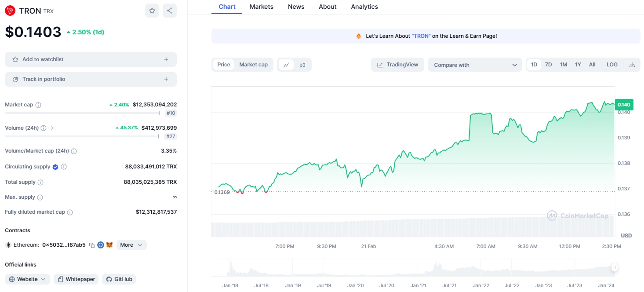Open the share button
The height and width of the screenshot is (292, 644).
pyautogui.click(x=170, y=11)
